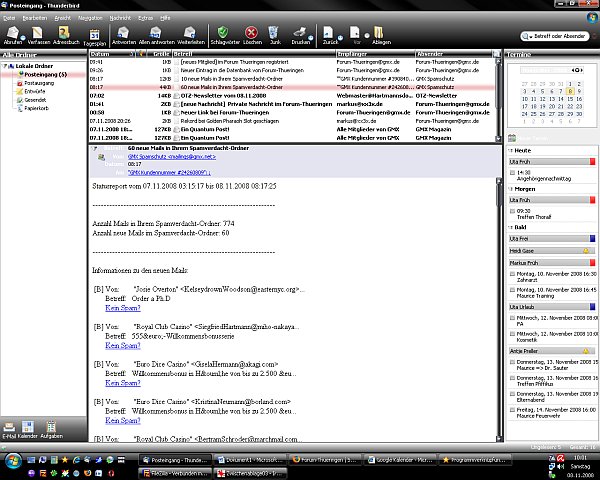Reply using the Antworten icon
This screenshot has height=480, width=600.
(x=123, y=33)
